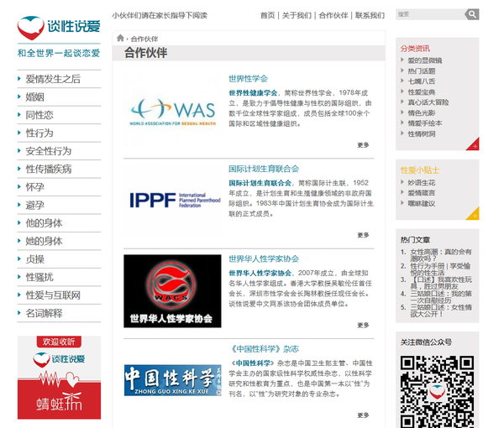Click bold 国际计划生育联合会 in description
Image resolution: width=504 pixels, height=428 pixels.
tap(260, 183)
